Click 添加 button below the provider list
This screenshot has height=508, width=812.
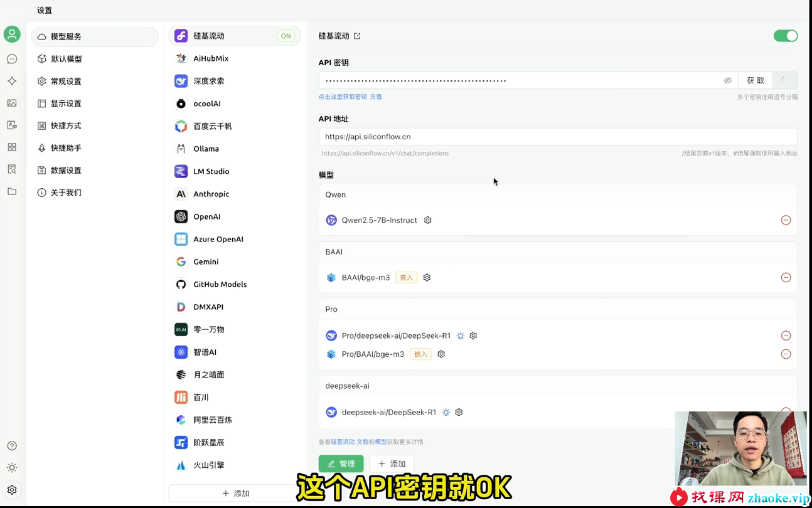(235, 493)
